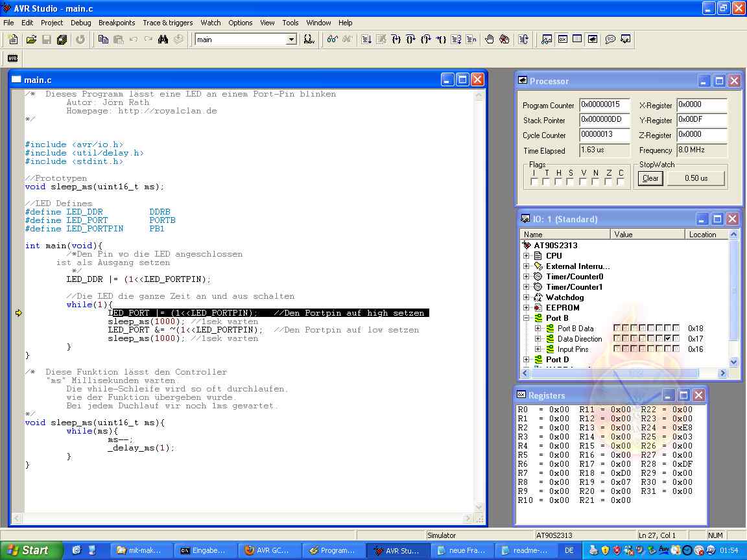
Task: Toggle the T flag checkbox
Action: [547, 182]
